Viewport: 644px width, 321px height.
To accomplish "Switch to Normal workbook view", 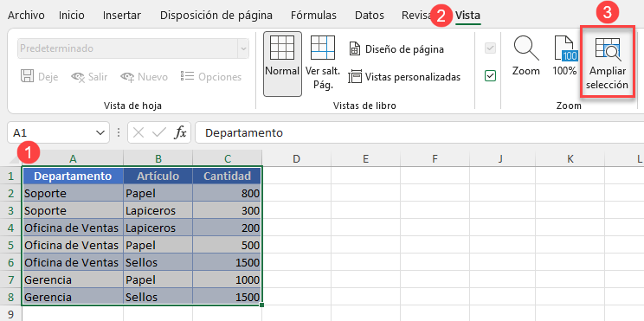I will (x=282, y=64).
